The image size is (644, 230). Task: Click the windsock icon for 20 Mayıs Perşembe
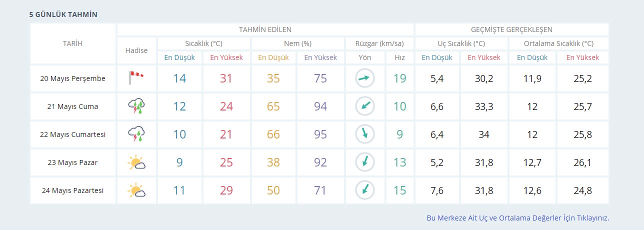coord(136,78)
